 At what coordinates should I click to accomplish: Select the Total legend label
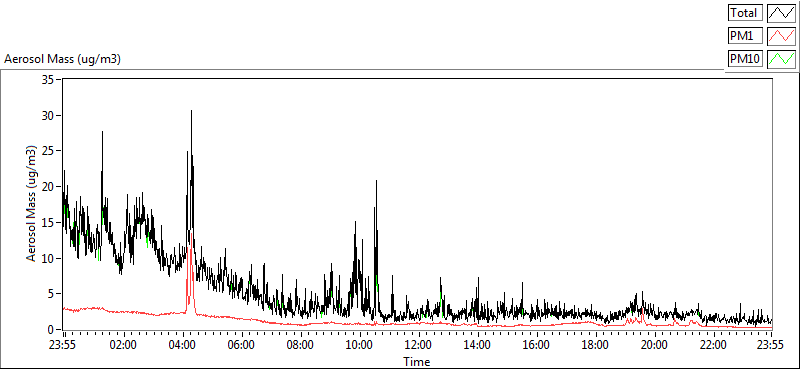(745, 13)
